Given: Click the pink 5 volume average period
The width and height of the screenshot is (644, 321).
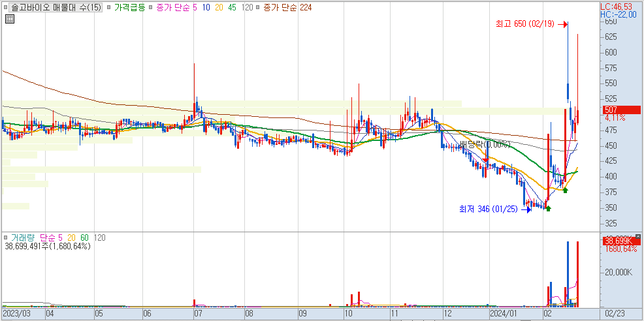Looking at the screenshot, I should click(61, 237).
